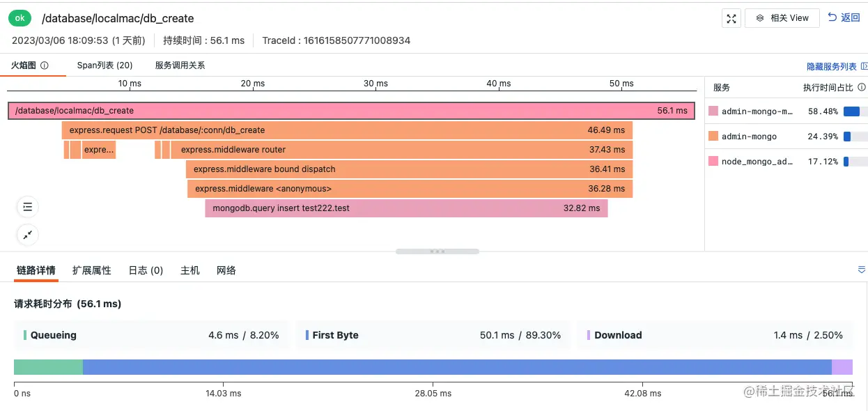Collapse details panel with blue arrow icon
The width and height of the screenshot is (868, 411).
tap(862, 270)
